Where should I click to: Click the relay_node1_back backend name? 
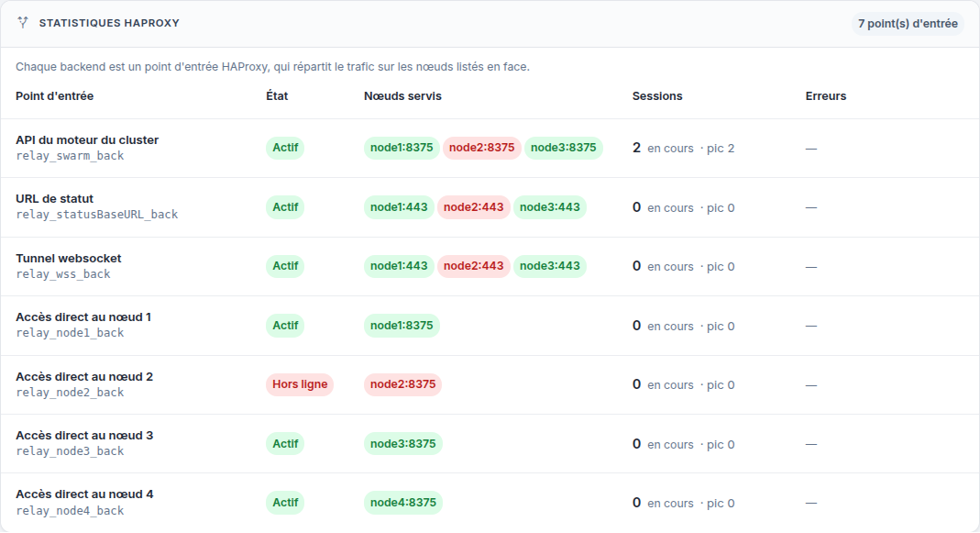pyautogui.click(x=70, y=333)
